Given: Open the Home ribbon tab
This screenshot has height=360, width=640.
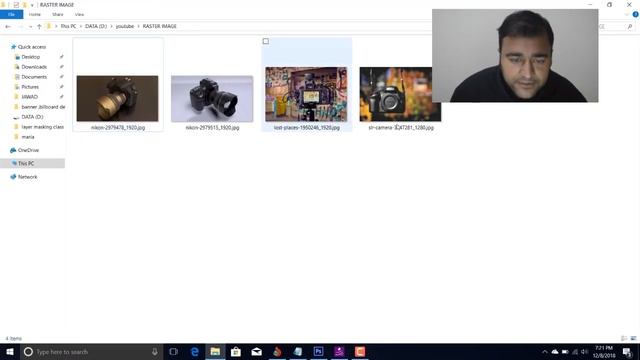Looking at the screenshot, I should [35, 14].
